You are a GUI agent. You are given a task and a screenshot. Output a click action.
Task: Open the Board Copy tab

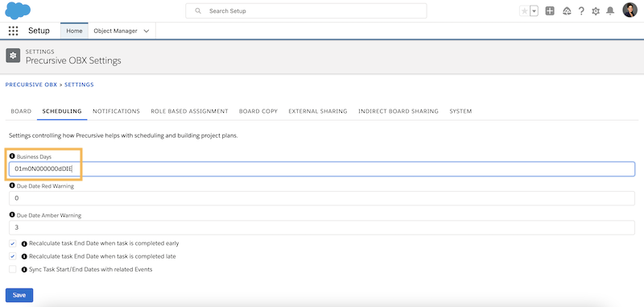(x=258, y=111)
